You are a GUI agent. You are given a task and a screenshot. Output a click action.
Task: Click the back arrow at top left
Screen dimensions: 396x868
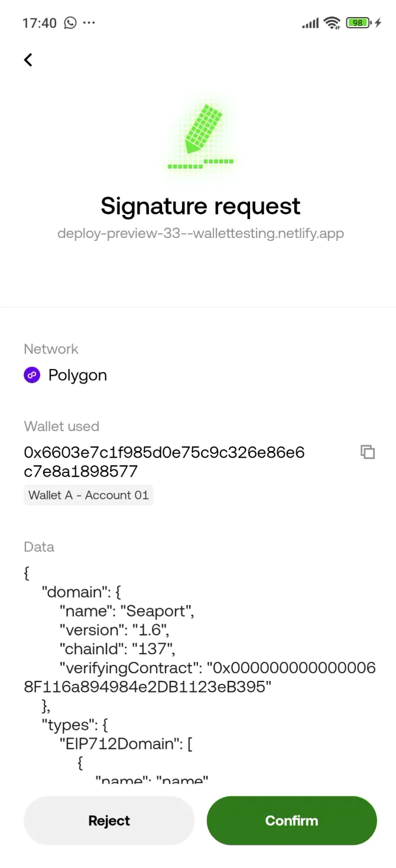pyautogui.click(x=28, y=60)
